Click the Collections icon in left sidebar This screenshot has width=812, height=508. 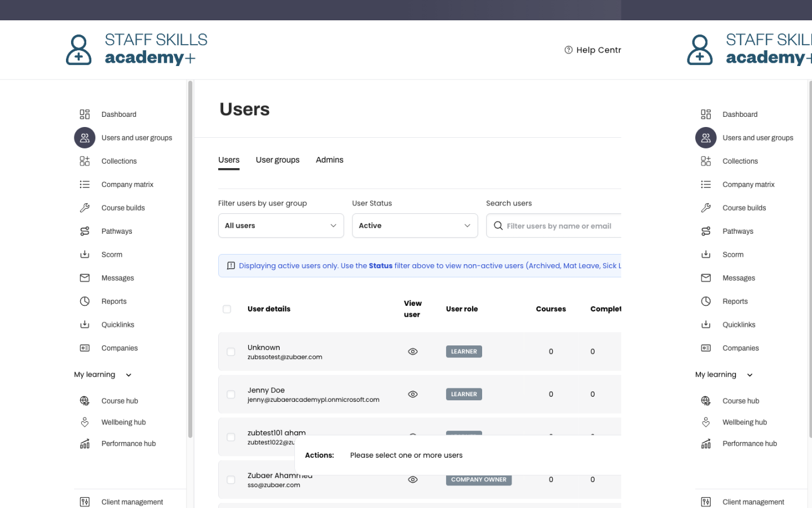pyautogui.click(x=85, y=161)
